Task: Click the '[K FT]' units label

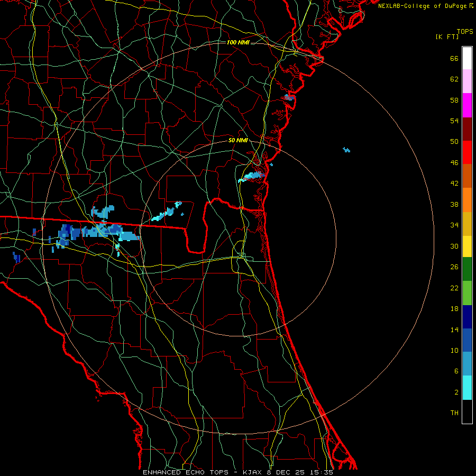Action: tap(447, 36)
